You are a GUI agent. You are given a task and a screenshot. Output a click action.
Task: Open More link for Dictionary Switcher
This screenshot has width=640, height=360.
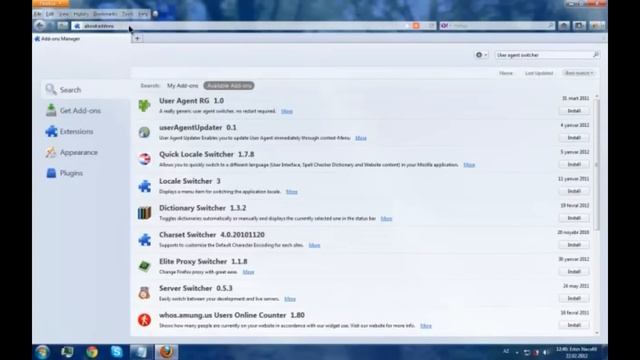(386, 219)
